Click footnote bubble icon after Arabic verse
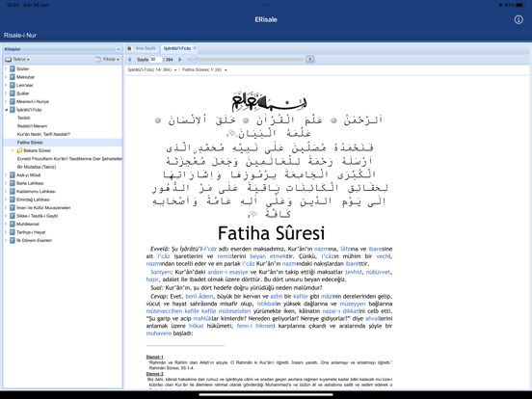Image resolution: width=532 pixels, height=399 pixels. (x=231, y=133)
